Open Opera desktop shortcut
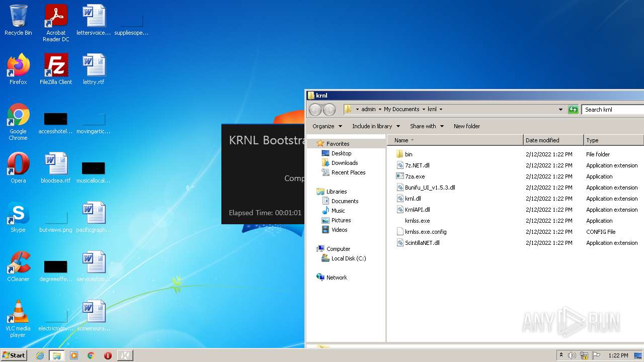This screenshot has height=362, width=644. point(18,168)
